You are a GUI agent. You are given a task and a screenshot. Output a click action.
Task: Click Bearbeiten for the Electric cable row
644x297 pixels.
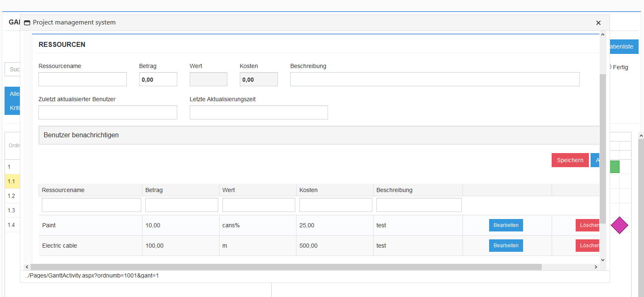tap(506, 246)
